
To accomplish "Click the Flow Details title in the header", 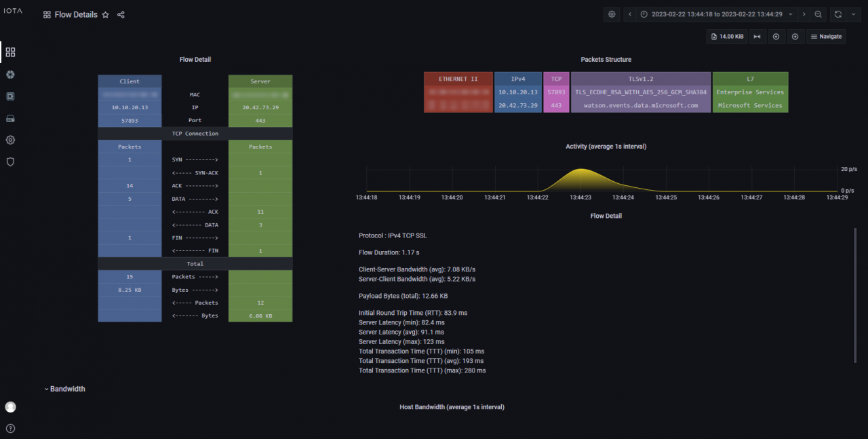I will pos(76,14).
